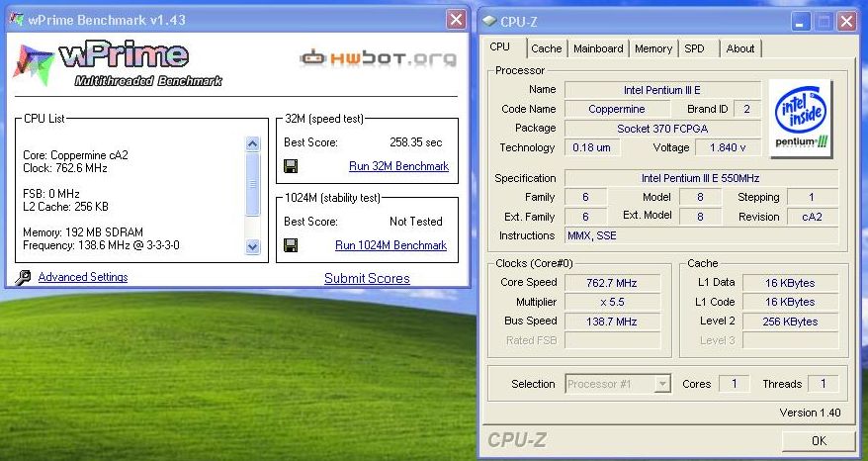Click the Threads count value

[823, 384]
